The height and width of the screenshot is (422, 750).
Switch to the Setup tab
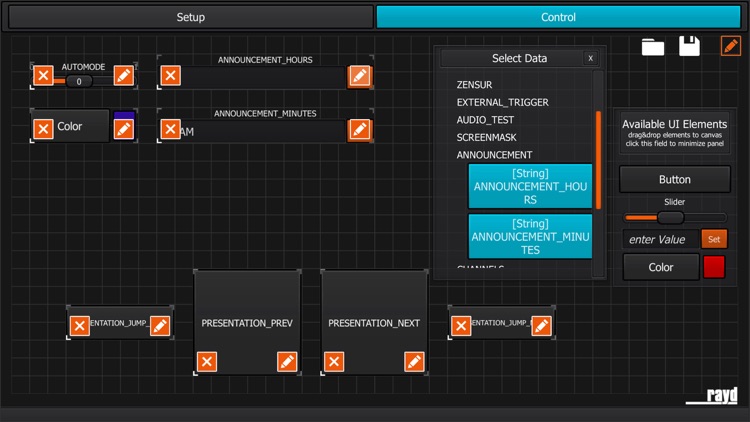[190, 17]
